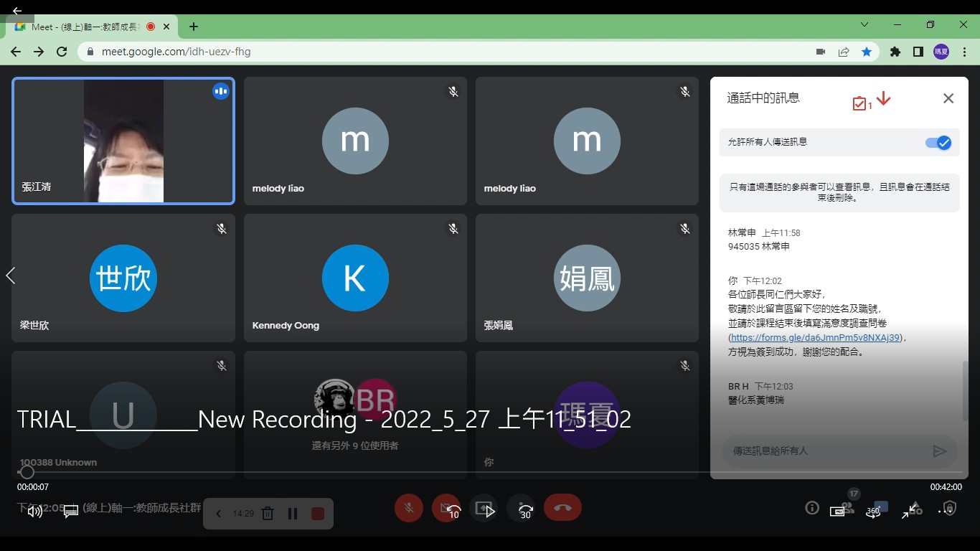Click the message 945035 林常申
The width and height of the screenshot is (980, 551).
point(758,246)
